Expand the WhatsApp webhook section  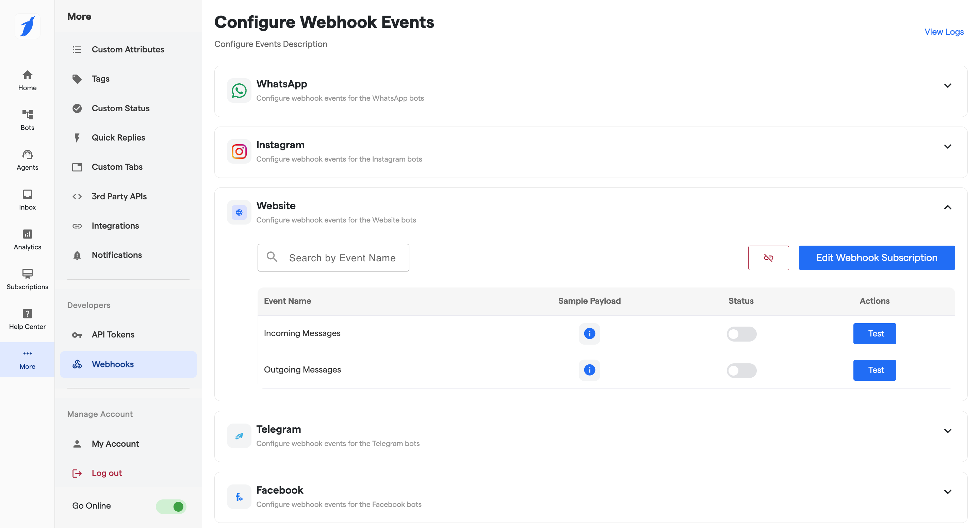click(947, 86)
